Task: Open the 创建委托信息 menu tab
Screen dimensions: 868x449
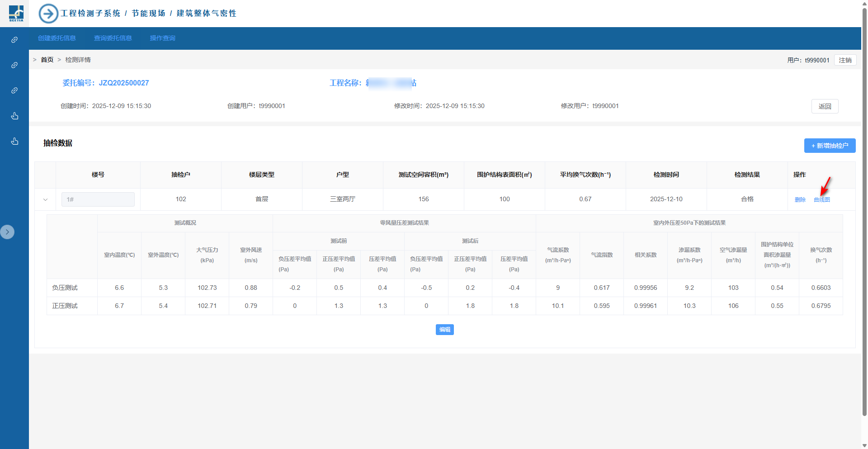Action: 57,38
